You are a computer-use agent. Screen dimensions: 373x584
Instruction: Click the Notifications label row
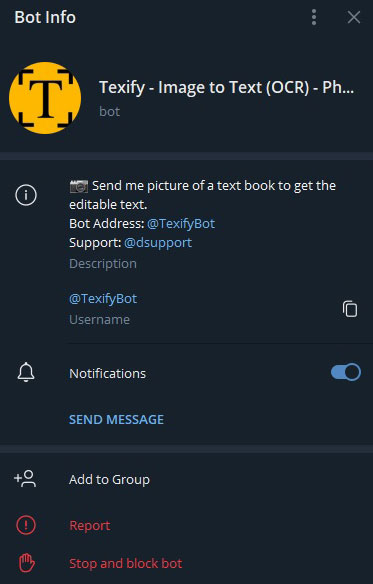click(186, 373)
